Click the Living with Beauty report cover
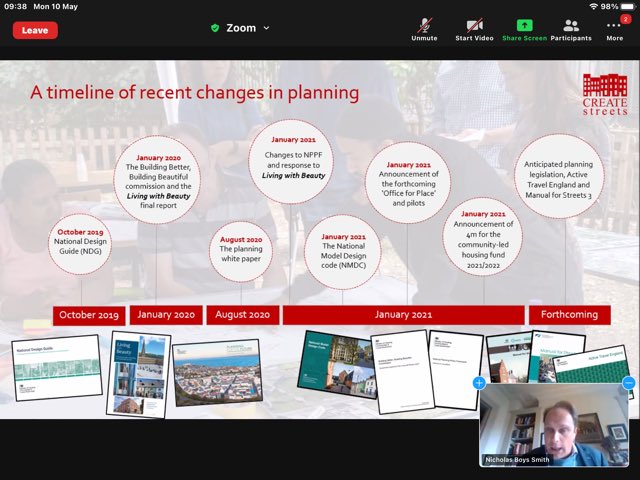The width and height of the screenshot is (640, 480). (x=139, y=375)
